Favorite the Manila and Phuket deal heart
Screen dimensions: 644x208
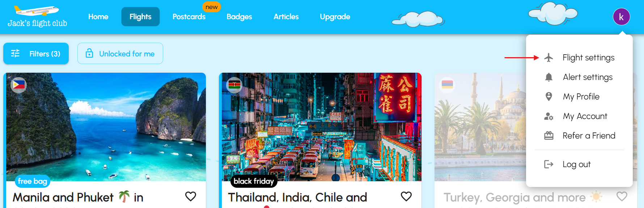[191, 196]
